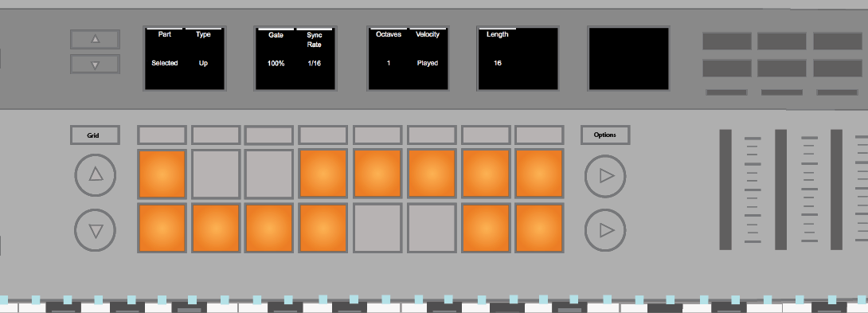This screenshot has height=313, width=868.
Task: Select the Sync Rate parameter label
Action: [x=314, y=39]
